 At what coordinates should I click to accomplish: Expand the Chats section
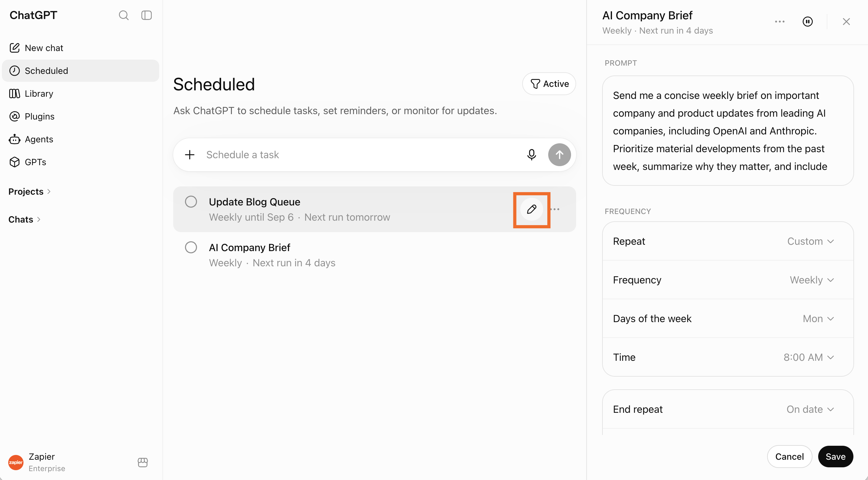[x=25, y=219]
